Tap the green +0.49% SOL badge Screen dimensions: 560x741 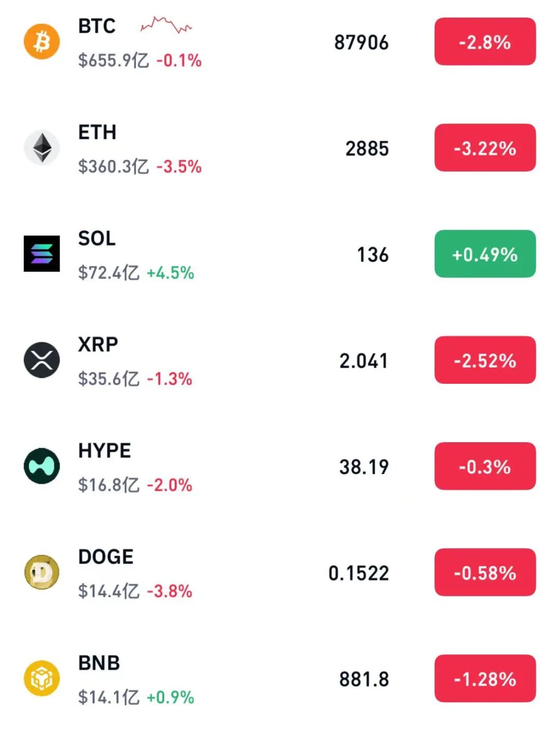coord(485,254)
